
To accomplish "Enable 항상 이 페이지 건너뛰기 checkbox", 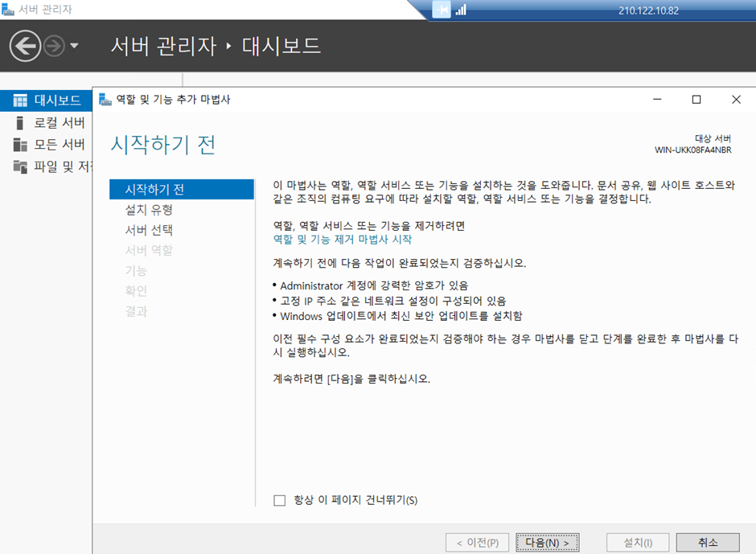I will coord(280,500).
